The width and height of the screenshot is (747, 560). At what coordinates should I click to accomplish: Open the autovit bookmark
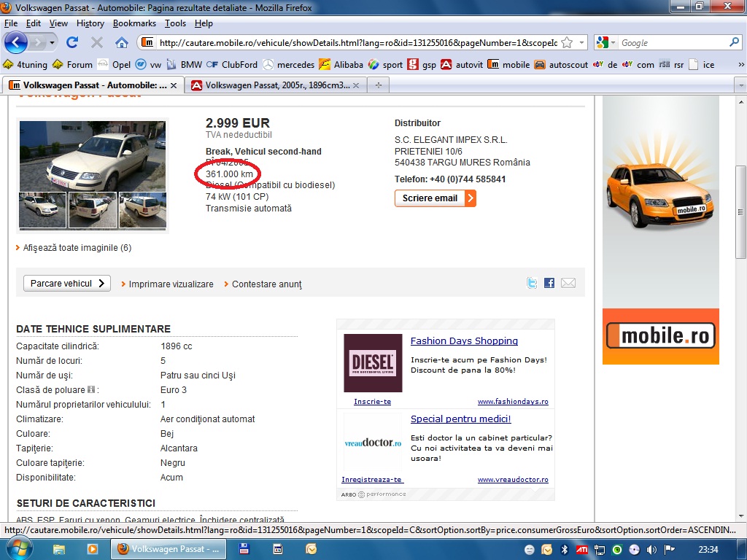[x=462, y=65]
